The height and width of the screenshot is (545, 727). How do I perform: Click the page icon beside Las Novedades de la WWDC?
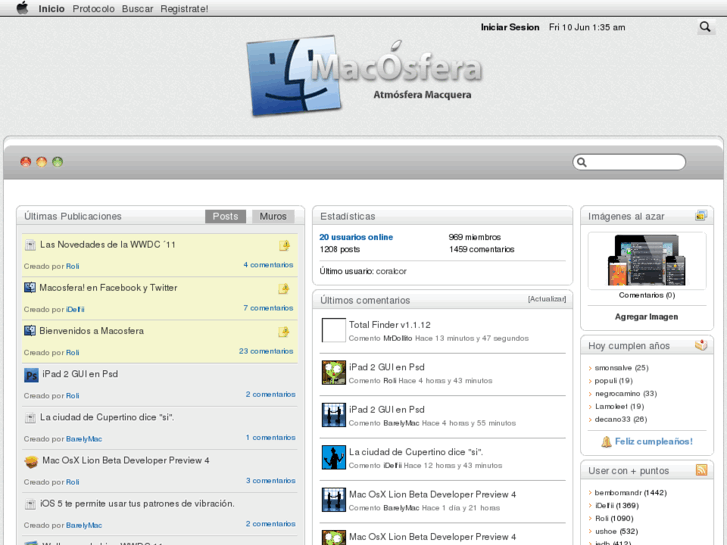(30, 245)
